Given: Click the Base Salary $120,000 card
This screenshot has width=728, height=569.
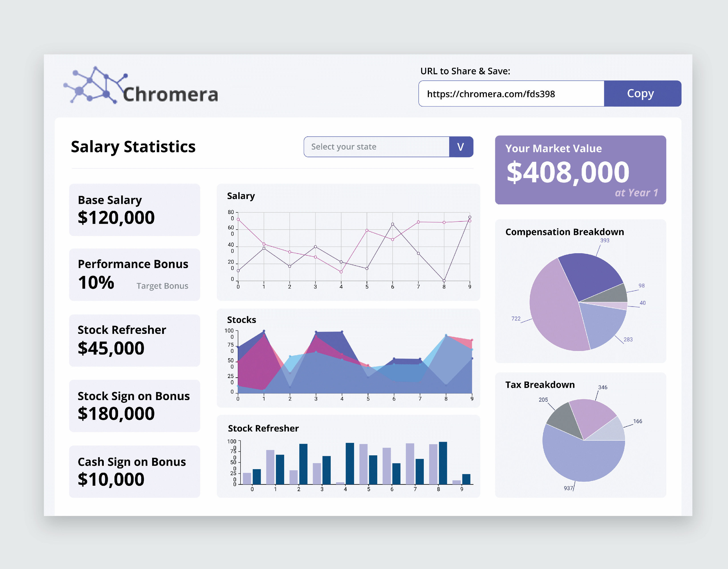Looking at the screenshot, I should pos(134,210).
